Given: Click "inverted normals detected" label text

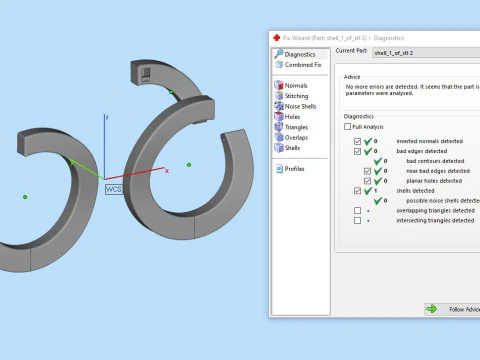Looking at the screenshot, I should 430,141.
